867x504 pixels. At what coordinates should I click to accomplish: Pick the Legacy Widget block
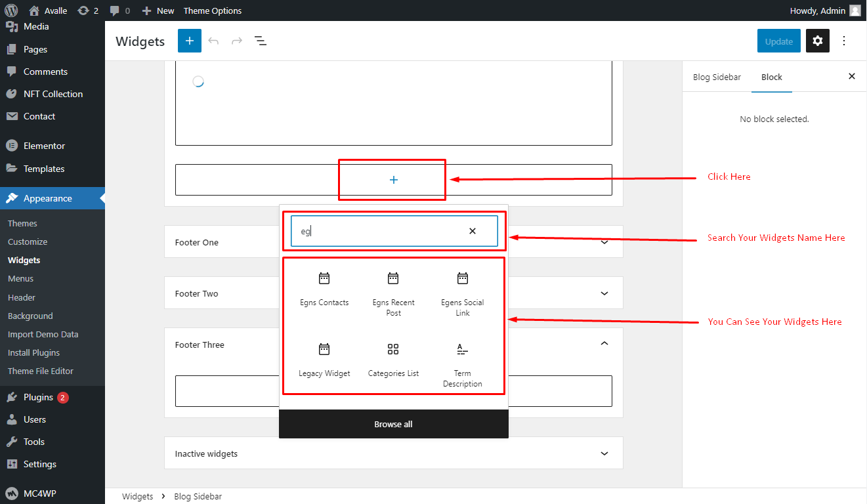[324, 360]
